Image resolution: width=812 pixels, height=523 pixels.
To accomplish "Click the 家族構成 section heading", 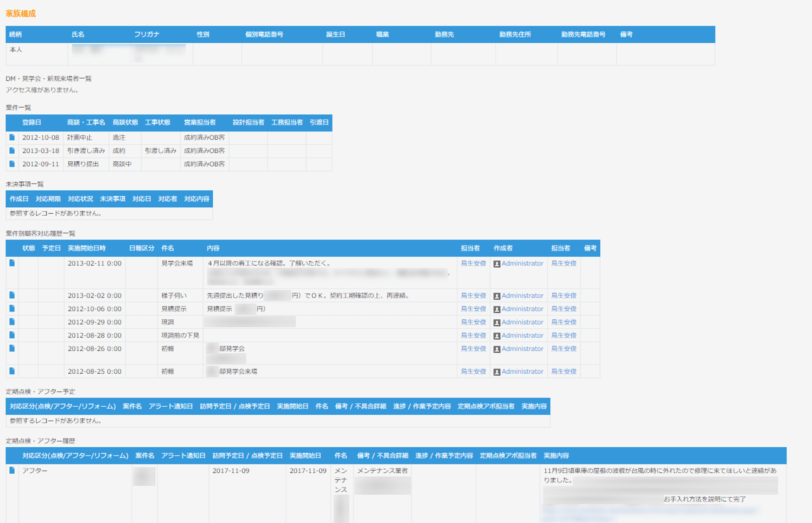I will tap(20, 13).
